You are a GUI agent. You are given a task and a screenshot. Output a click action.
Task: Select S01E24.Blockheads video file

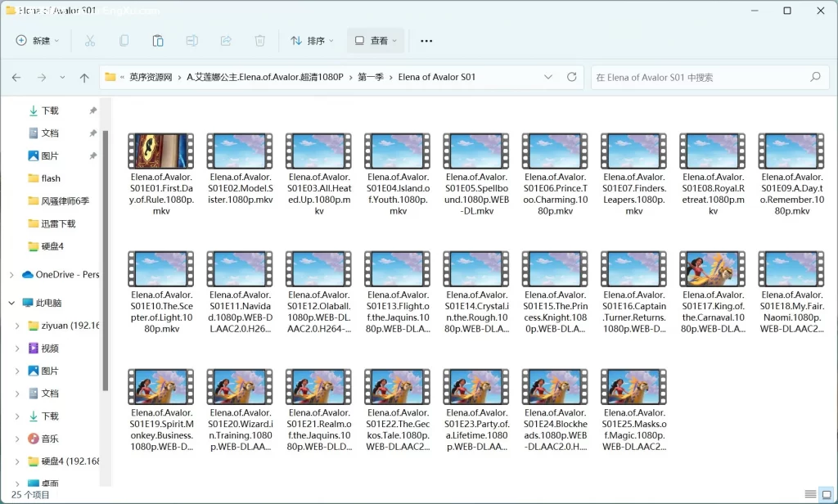(556, 410)
